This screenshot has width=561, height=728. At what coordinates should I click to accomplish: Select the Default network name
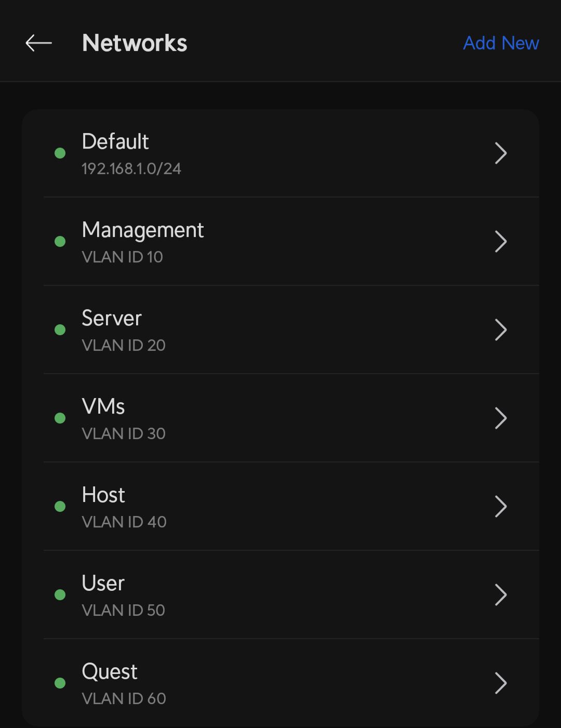(115, 141)
